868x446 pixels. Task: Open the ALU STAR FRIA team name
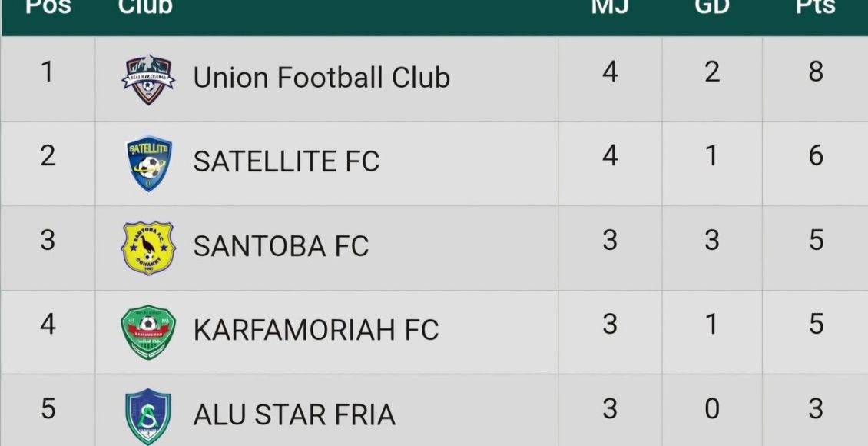(x=294, y=415)
